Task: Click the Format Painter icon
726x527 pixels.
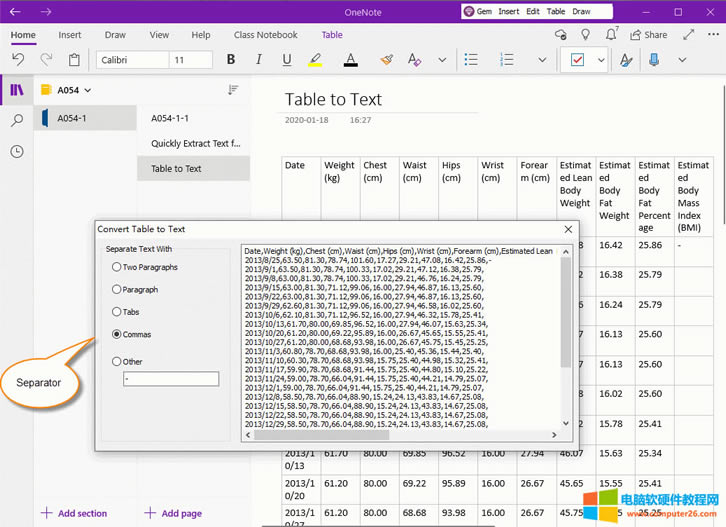Action: pos(386,60)
